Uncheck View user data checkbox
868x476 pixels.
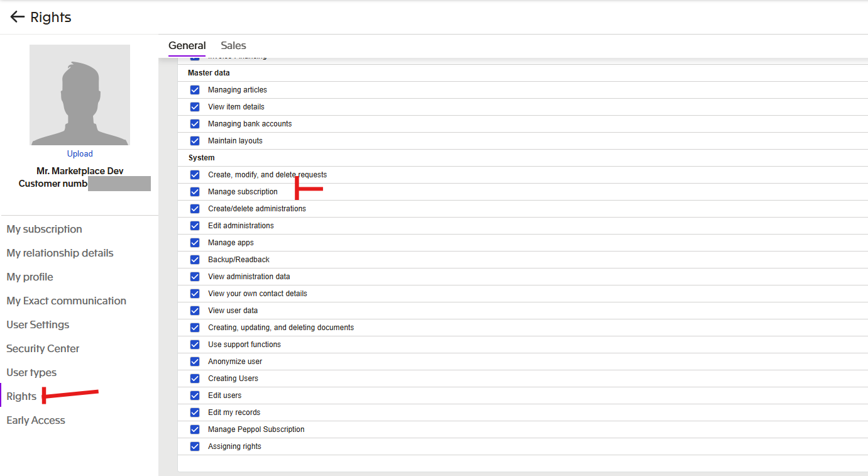point(195,311)
